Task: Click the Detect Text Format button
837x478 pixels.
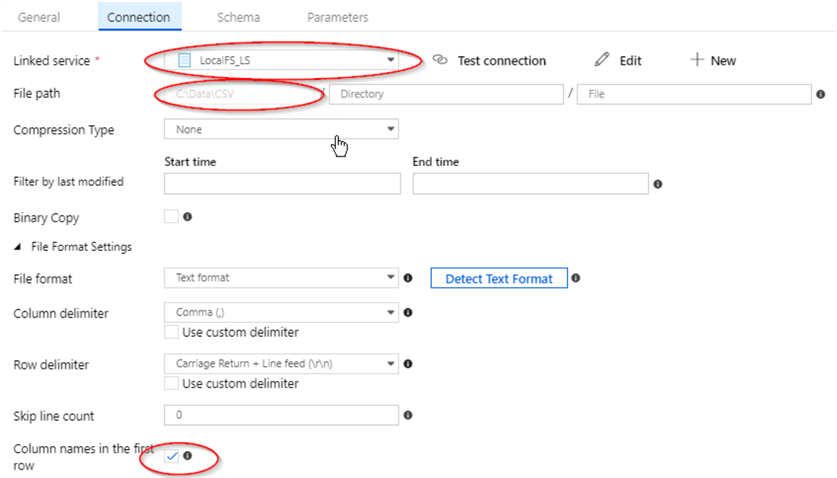Action: tap(498, 278)
